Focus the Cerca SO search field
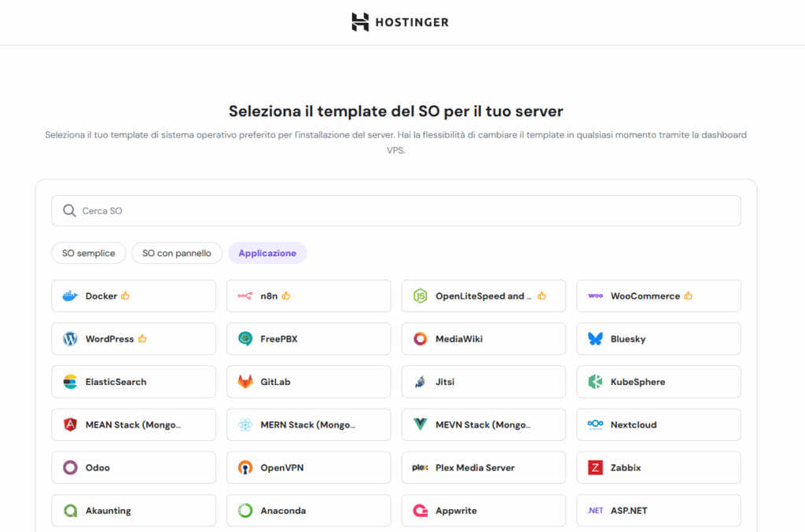The width and height of the screenshot is (805, 532). tap(396, 211)
